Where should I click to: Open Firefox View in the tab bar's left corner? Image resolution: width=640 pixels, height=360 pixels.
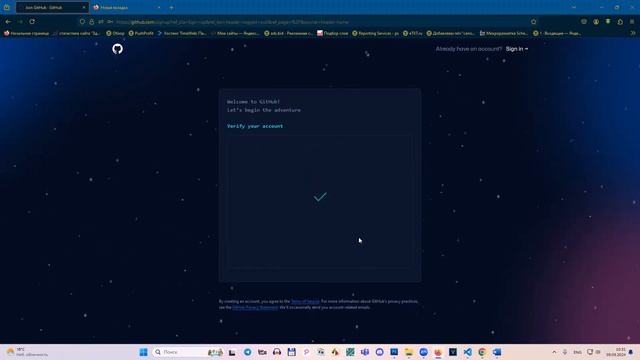tap(7, 7)
